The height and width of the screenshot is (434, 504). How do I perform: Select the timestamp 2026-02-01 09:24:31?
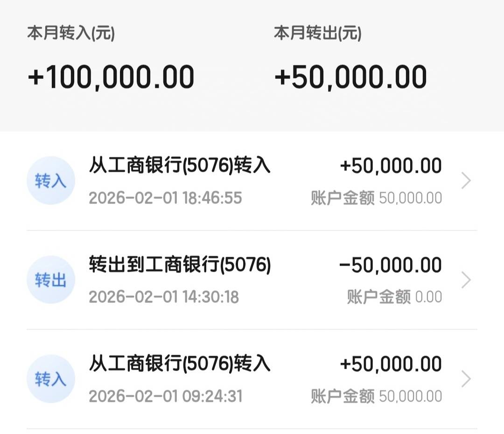(x=165, y=396)
